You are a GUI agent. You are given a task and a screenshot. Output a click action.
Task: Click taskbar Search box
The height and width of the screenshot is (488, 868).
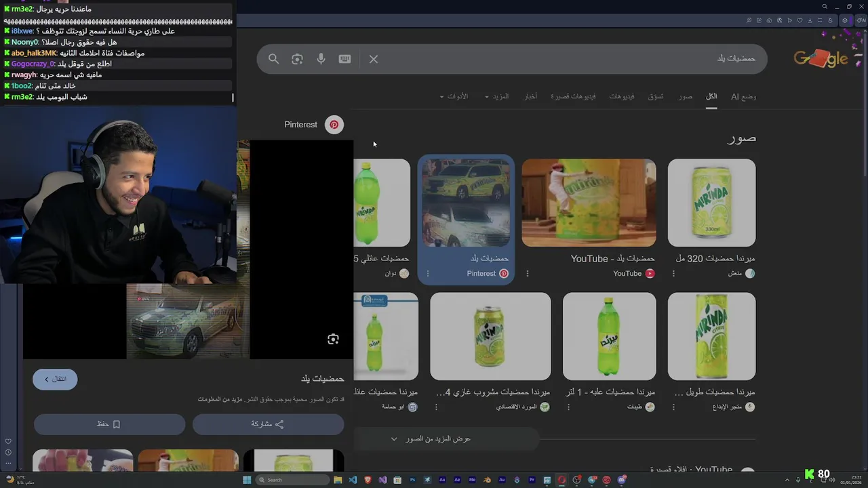coord(292,480)
